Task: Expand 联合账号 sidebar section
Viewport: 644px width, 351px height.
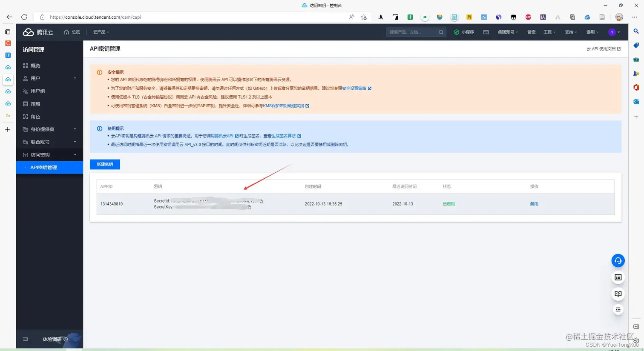Action: 49,142
